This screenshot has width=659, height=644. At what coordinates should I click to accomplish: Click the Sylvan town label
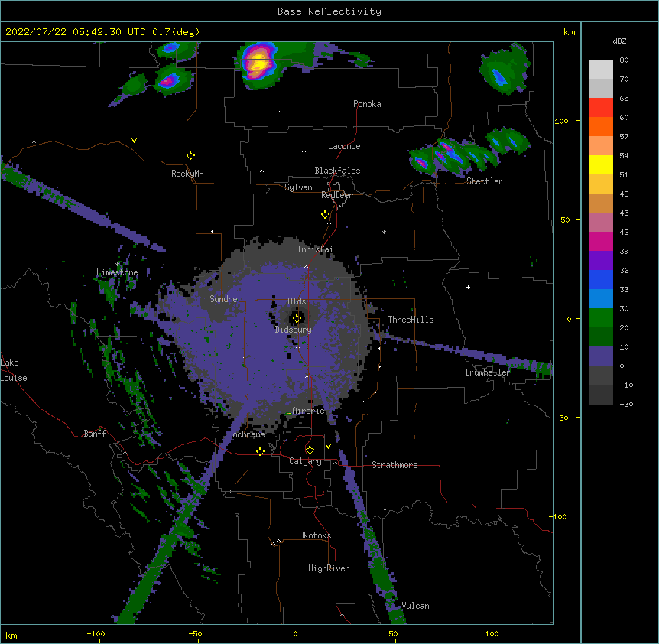pyautogui.click(x=298, y=187)
